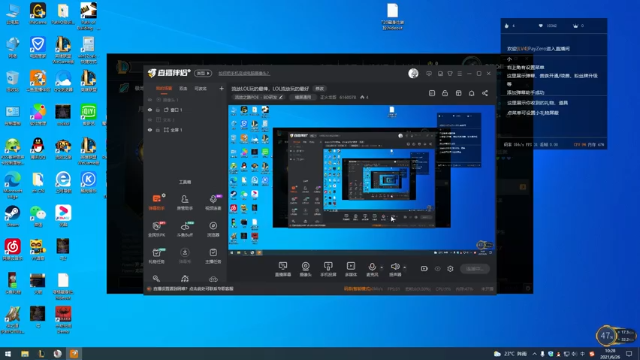640x360 pixels.
Task: Toggle visibility eye of the dimmed text row
Action: [150, 120]
